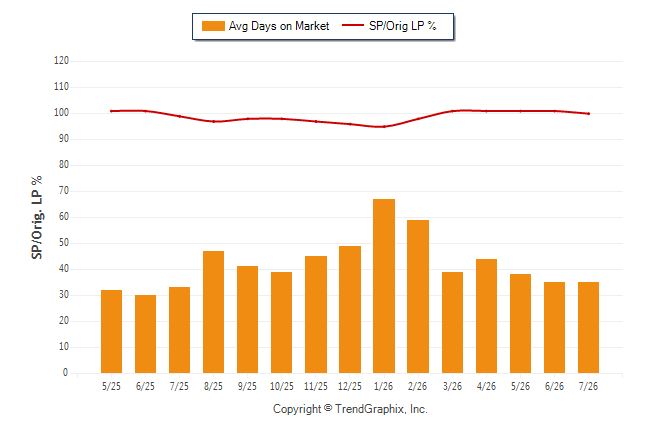This screenshot has width=646, height=434.
Task: Click the 5/25 first bar
Action: point(111,331)
